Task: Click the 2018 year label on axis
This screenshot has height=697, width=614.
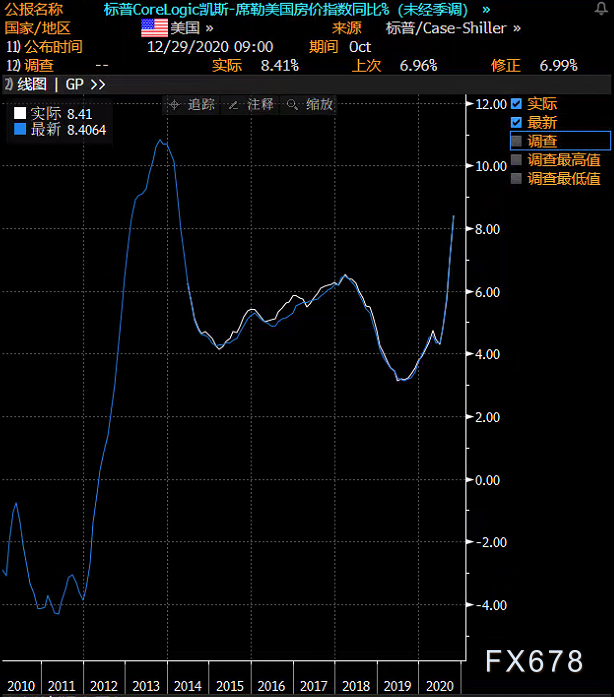Action: point(356,686)
